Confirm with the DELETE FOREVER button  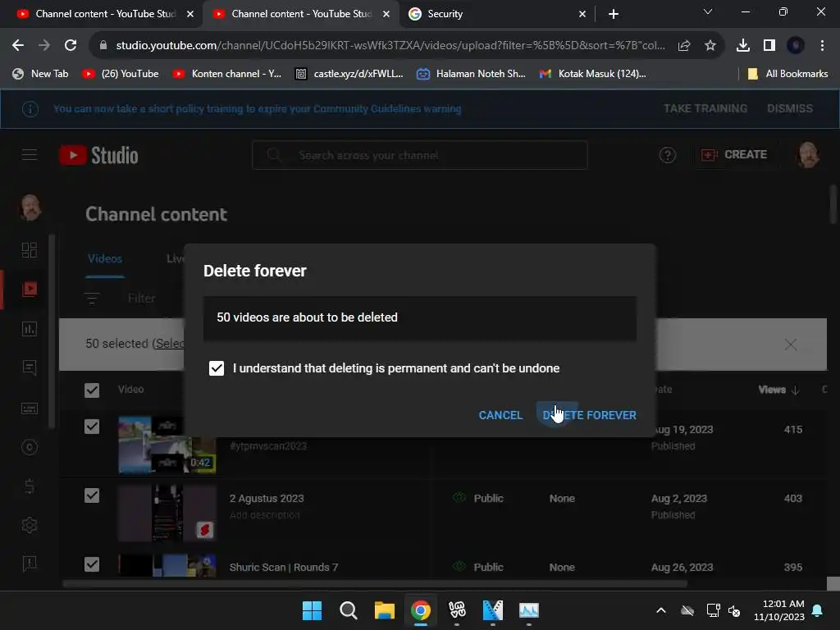coord(589,415)
